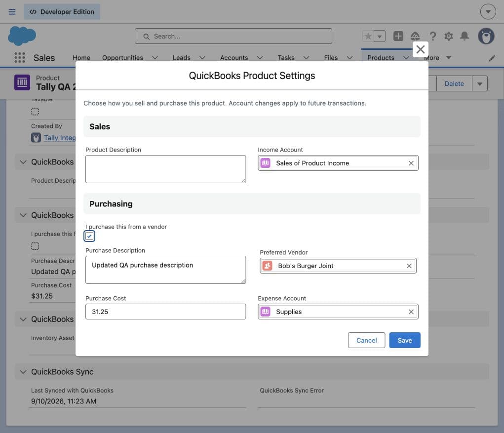Image resolution: width=504 pixels, height=433 pixels.
Task: Uncheck I purchase this from a vendor
Action: pos(89,236)
